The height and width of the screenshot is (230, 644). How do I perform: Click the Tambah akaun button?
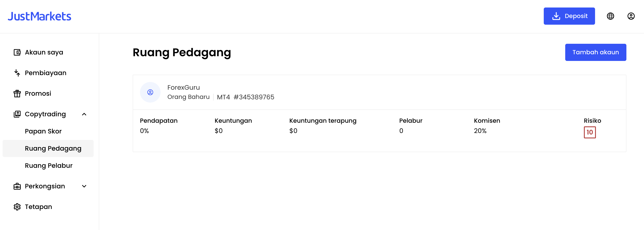[x=595, y=52]
